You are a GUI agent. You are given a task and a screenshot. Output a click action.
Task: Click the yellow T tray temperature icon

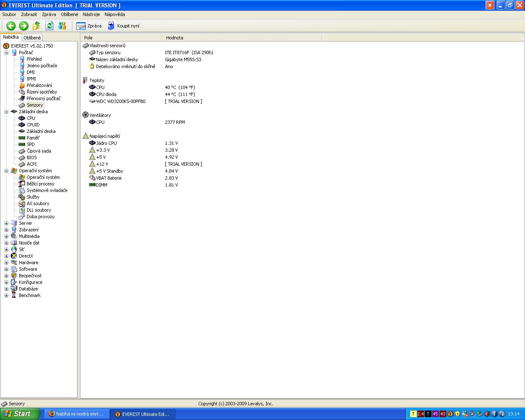413,414
